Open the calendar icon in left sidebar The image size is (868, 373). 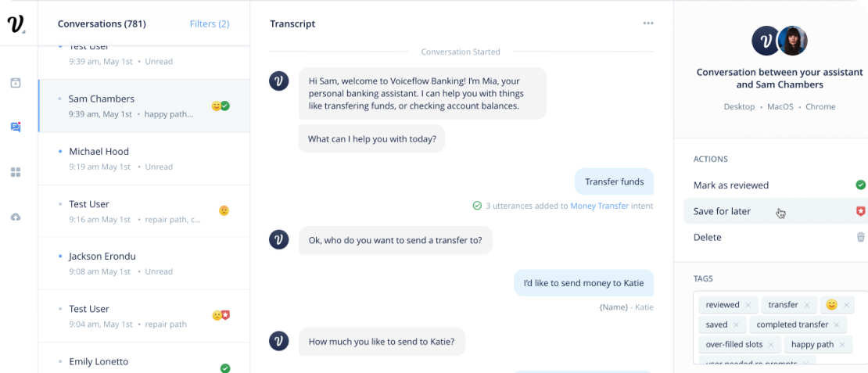point(16,82)
